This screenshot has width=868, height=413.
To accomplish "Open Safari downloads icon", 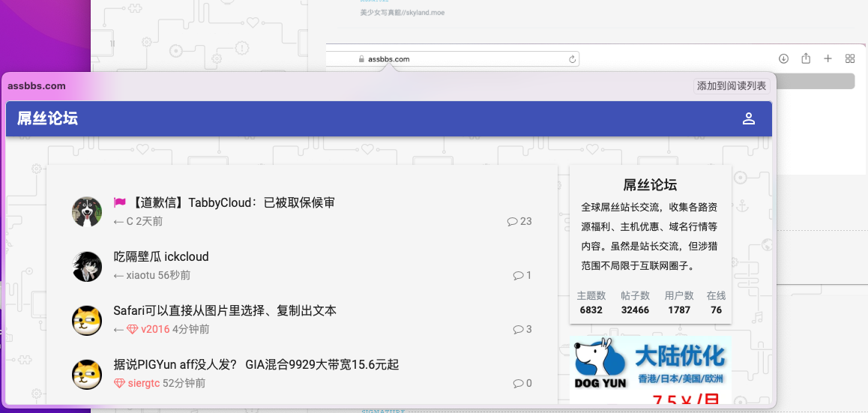I will click(x=783, y=58).
